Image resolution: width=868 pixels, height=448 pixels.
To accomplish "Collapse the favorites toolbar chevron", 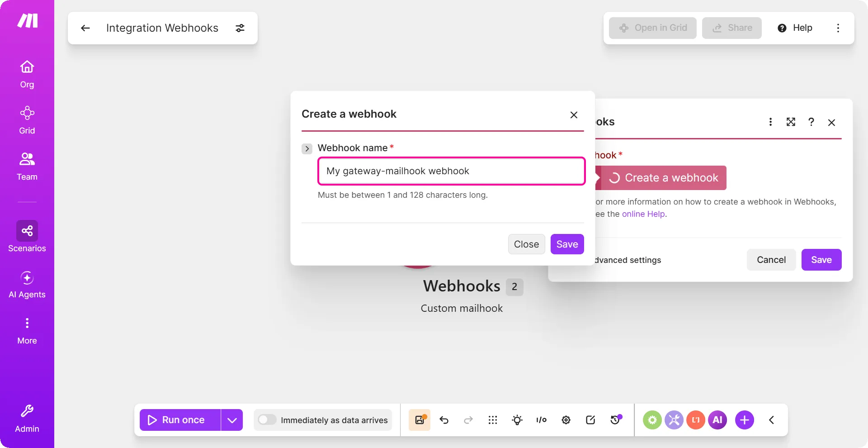I will (x=772, y=420).
